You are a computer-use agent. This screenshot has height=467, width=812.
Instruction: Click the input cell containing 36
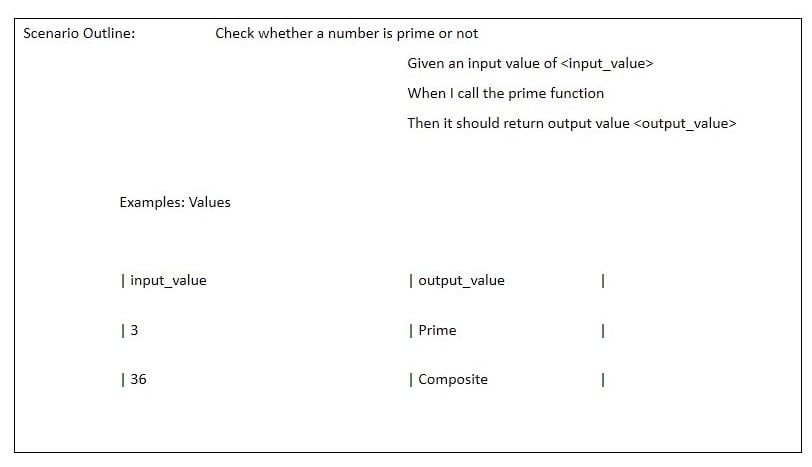click(138, 379)
